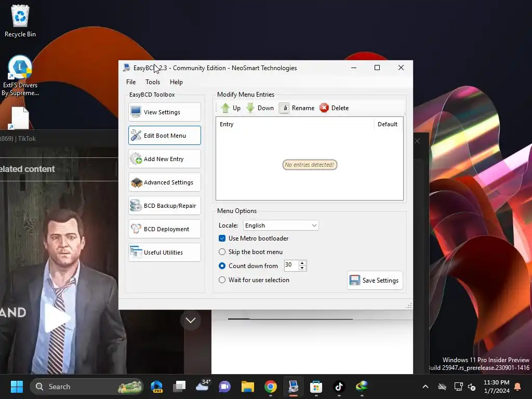Screen dimensions: 532x399
Task: Open the File menu
Action: [131, 82]
